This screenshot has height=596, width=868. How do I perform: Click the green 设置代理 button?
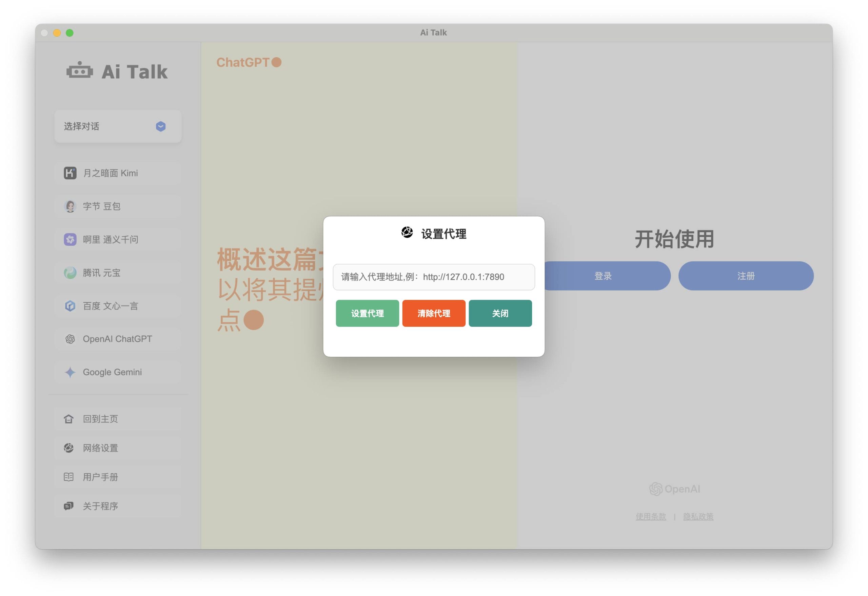(x=367, y=313)
